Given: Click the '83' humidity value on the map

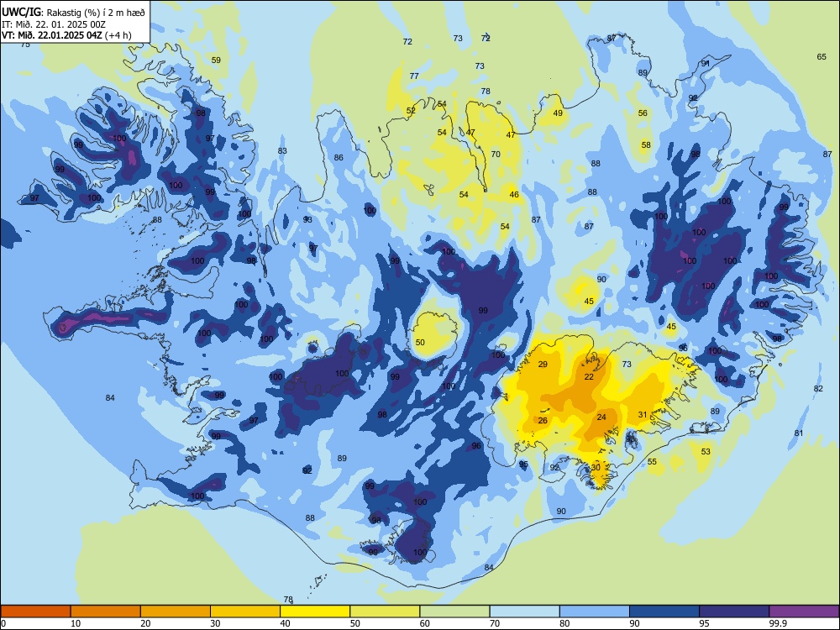Looking at the screenshot, I should tap(282, 151).
